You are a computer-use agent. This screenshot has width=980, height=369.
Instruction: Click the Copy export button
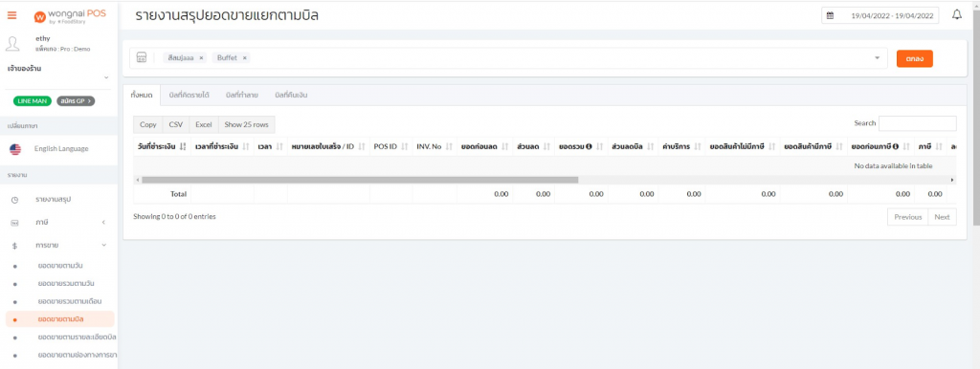(148, 124)
